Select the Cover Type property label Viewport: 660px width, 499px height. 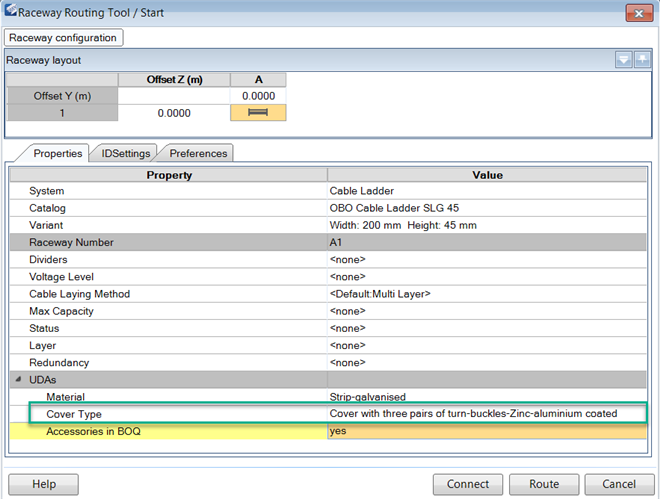tap(74, 414)
